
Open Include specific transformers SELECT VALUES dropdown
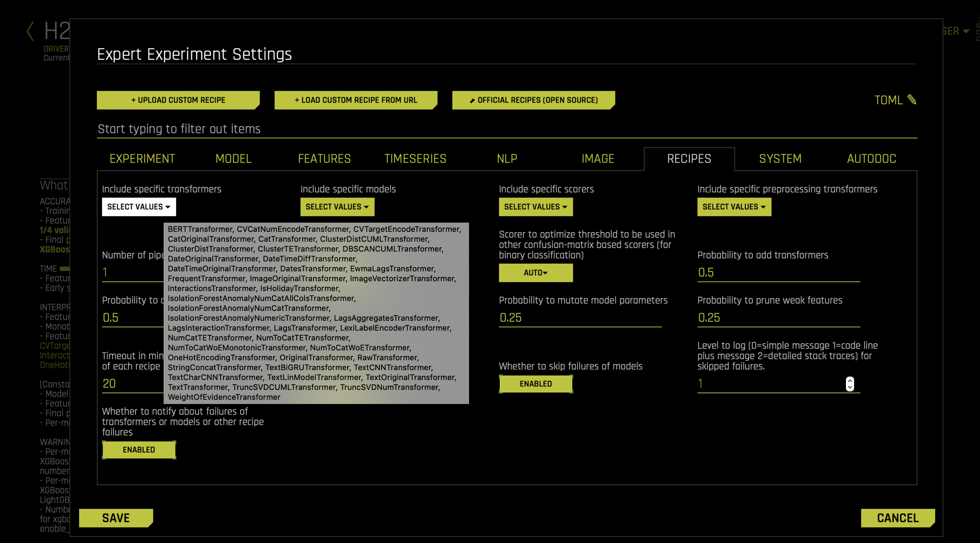(x=139, y=207)
